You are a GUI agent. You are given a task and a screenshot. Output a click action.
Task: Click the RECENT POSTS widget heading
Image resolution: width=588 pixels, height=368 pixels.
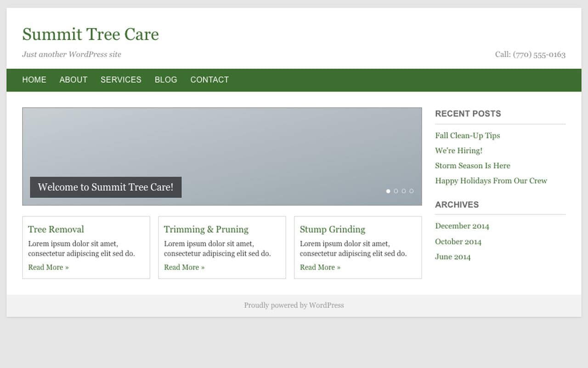point(468,114)
